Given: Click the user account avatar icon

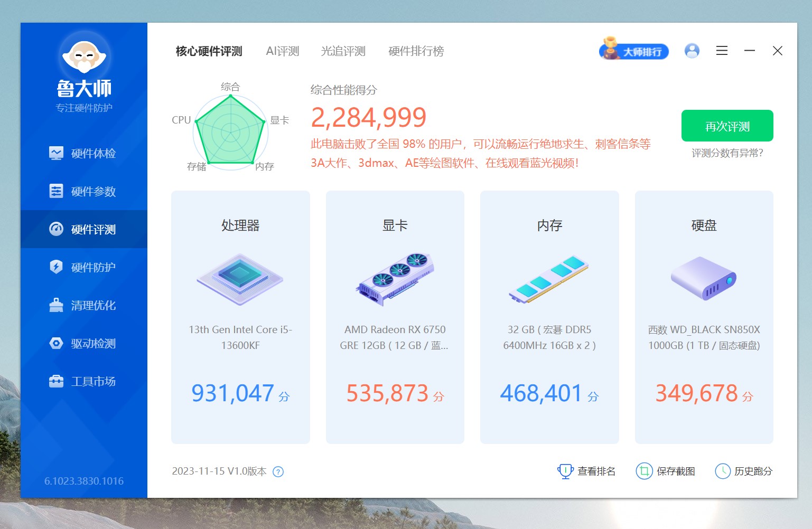Looking at the screenshot, I should click(692, 51).
